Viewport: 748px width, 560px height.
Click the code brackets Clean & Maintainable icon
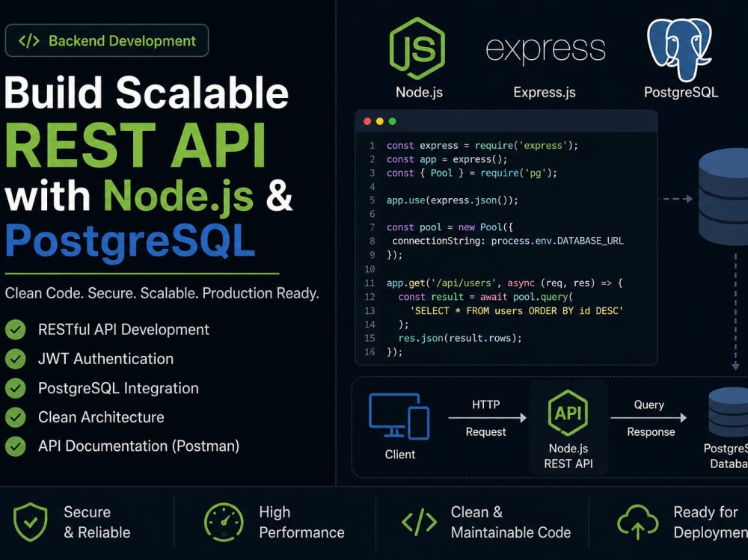[420, 522]
